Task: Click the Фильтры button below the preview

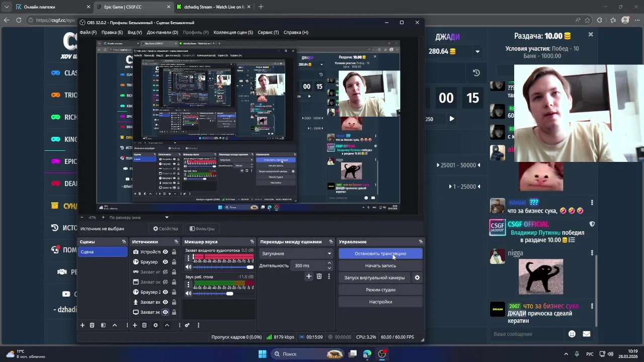Action: (201, 229)
